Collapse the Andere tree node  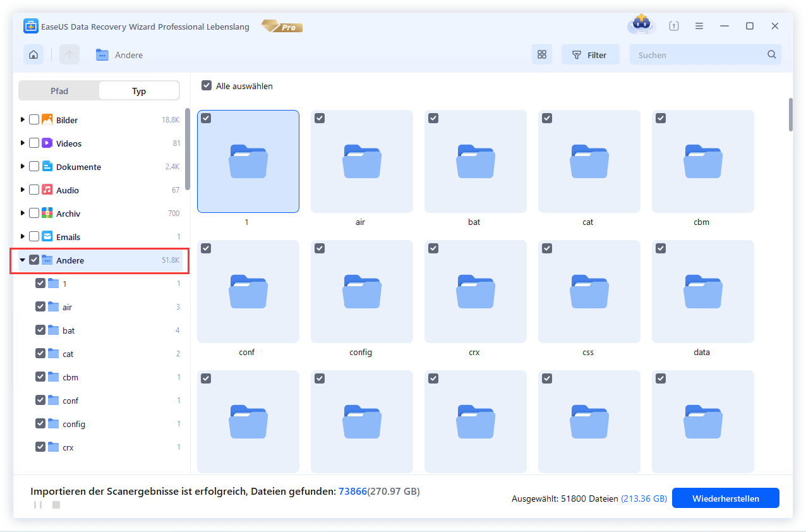[x=23, y=260]
